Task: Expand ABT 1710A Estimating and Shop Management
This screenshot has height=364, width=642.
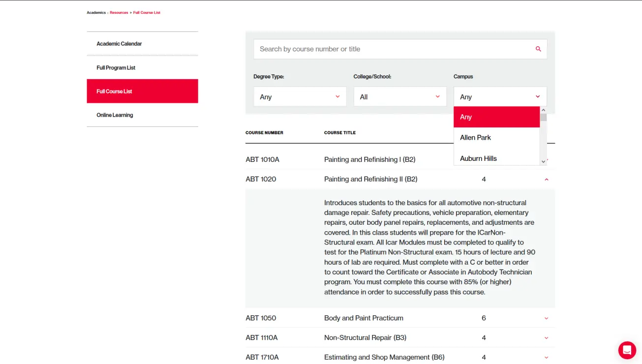Action: [546, 358]
